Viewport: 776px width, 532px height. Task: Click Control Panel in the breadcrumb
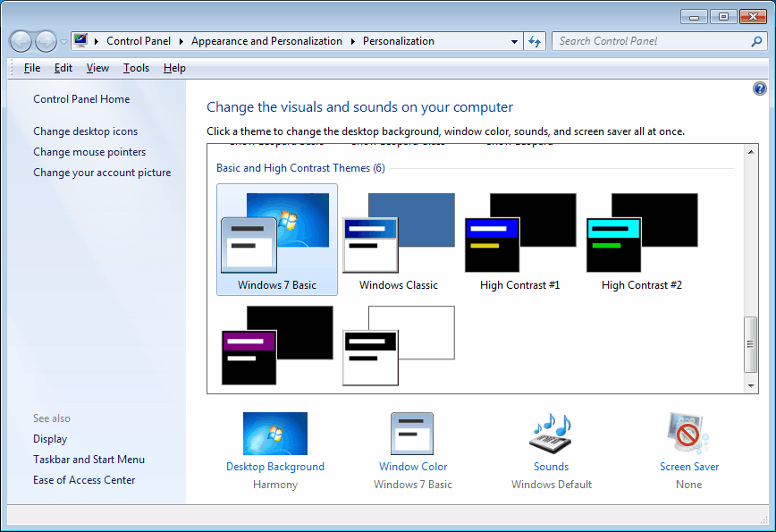[139, 41]
